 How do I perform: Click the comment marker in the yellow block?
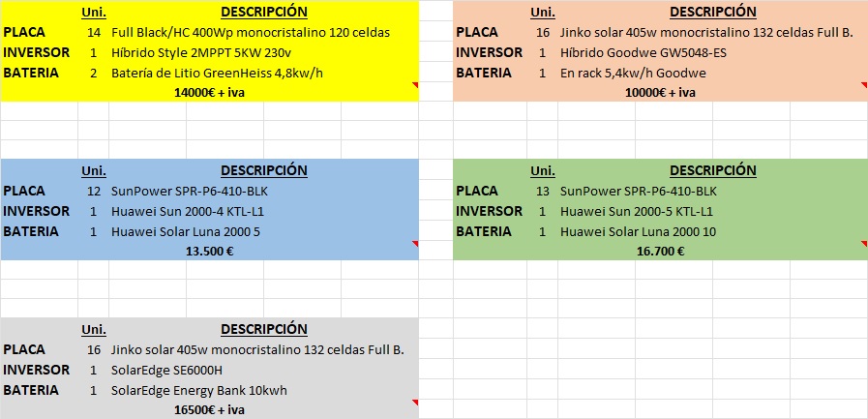416,84
